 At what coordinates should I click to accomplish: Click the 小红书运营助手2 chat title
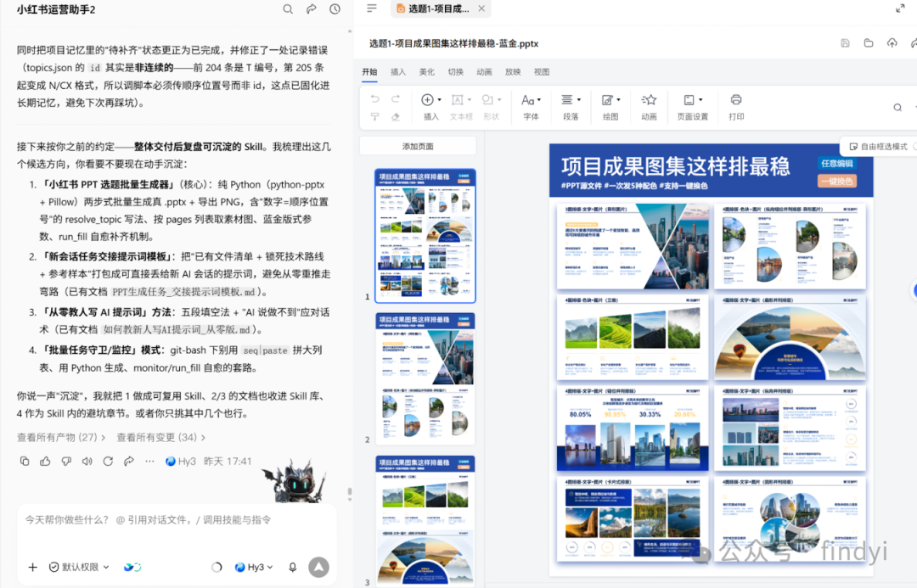pyautogui.click(x=56, y=10)
